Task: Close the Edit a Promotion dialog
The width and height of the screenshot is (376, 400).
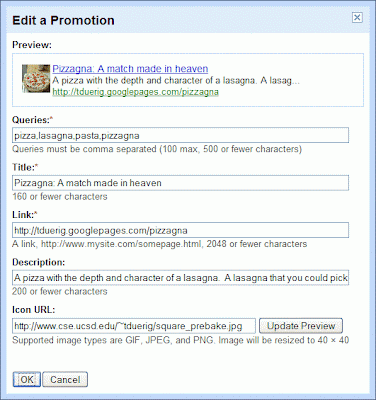Action: pos(357,17)
